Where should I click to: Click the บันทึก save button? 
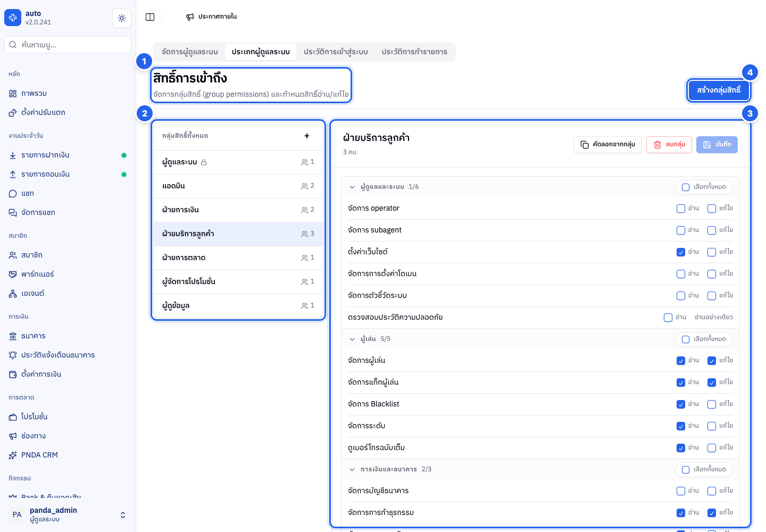point(717,145)
